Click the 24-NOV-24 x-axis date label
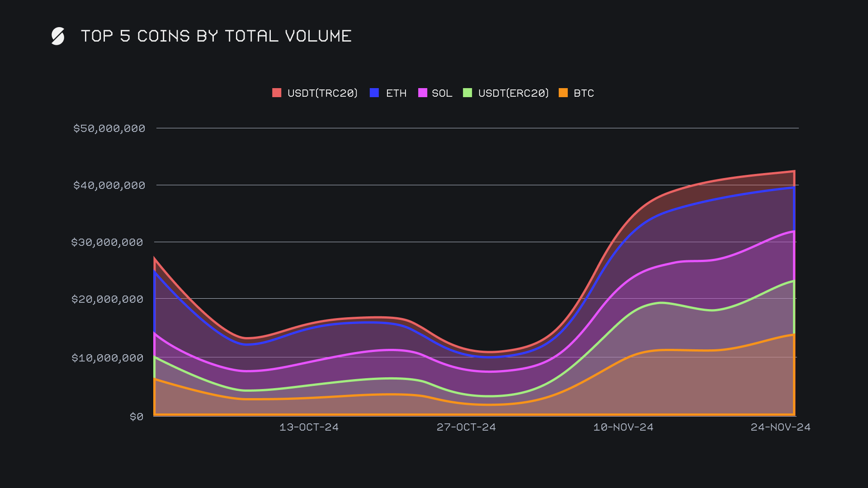 coord(781,427)
